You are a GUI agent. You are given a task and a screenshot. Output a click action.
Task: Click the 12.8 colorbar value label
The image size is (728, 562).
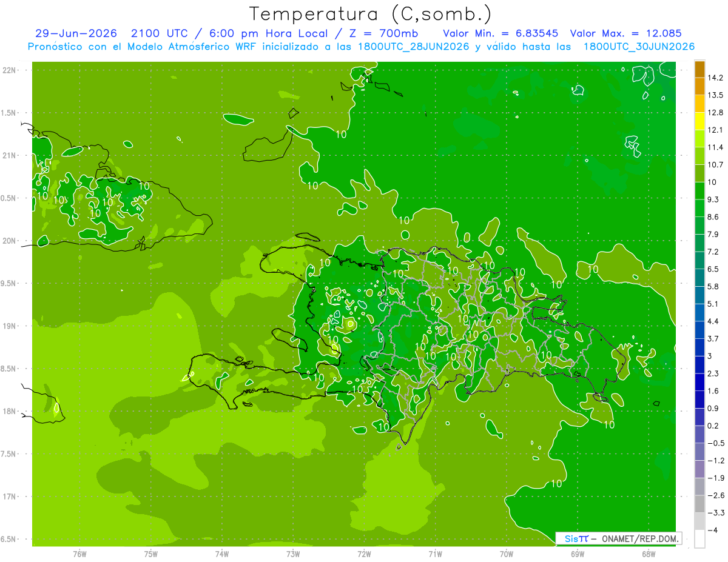pyautogui.click(x=715, y=113)
